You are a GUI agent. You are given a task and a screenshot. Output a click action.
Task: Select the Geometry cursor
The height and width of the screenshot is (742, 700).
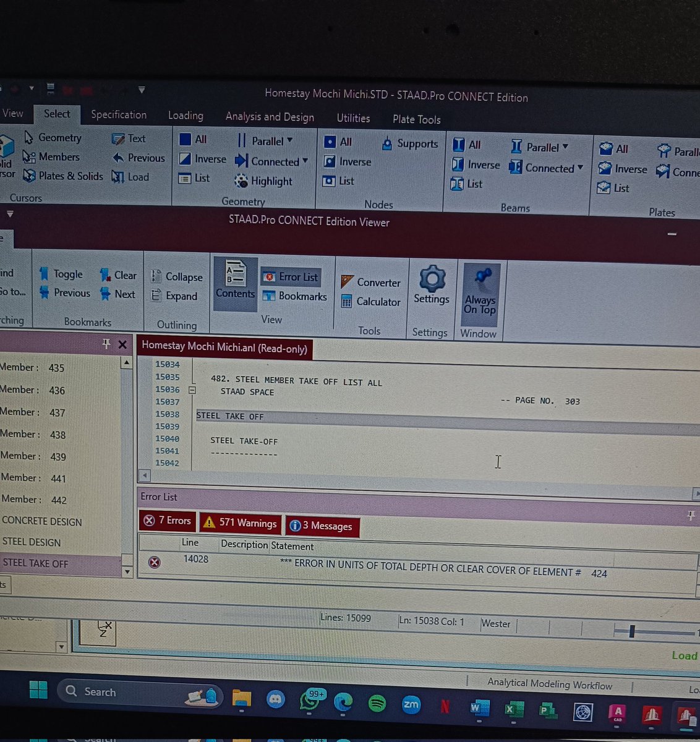[x=53, y=137]
